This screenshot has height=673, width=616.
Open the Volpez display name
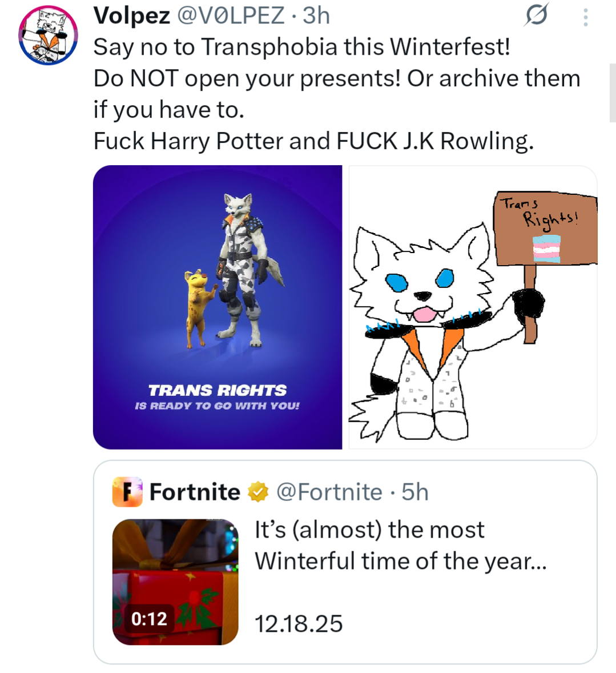(x=132, y=15)
